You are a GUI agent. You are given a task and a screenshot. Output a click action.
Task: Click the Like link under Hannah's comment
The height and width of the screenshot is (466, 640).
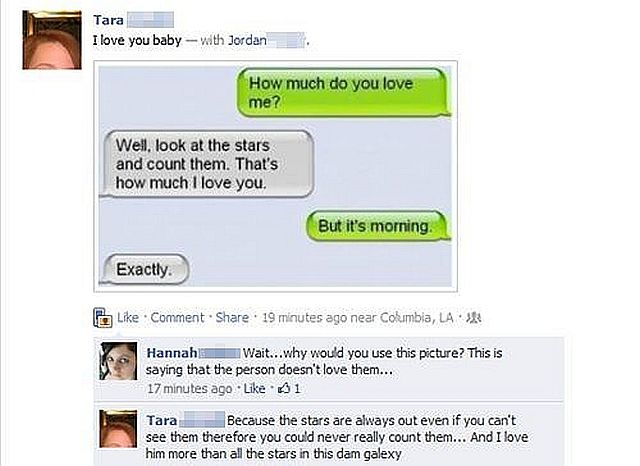click(x=254, y=388)
